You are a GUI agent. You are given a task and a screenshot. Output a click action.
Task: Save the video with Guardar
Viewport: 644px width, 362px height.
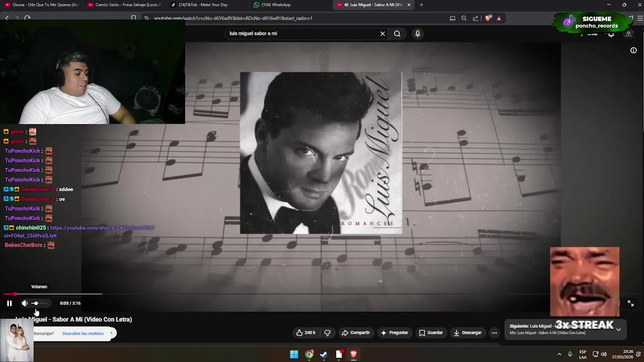431,333
